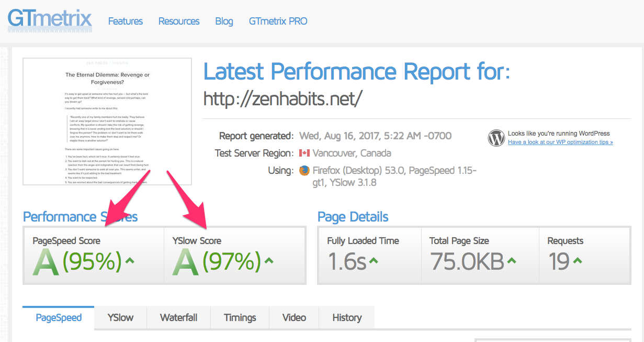The width and height of the screenshot is (644, 342).
Task: Open the WP optimization tips link
Action: tap(560, 142)
